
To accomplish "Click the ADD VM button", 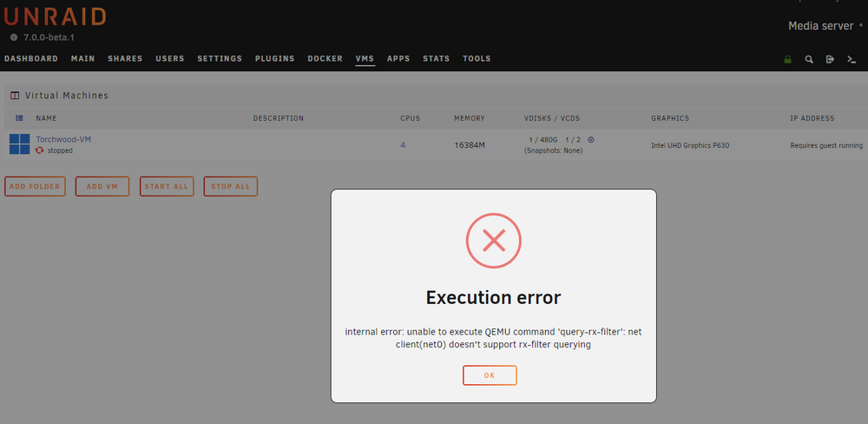I will tap(102, 186).
